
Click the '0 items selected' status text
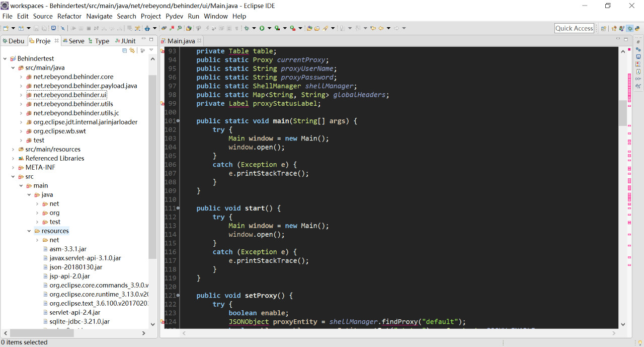[x=24, y=342]
